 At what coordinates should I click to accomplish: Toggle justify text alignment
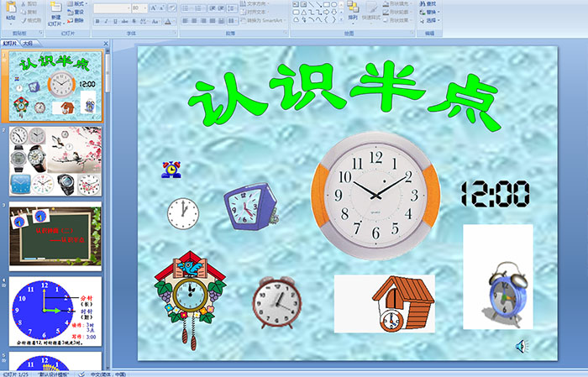pos(213,21)
